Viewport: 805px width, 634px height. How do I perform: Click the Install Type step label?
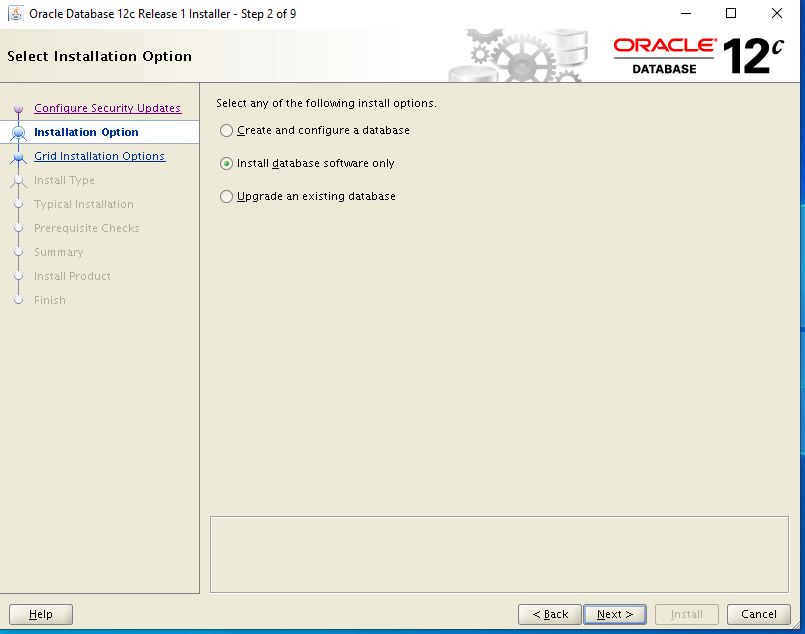coord(64,180)
